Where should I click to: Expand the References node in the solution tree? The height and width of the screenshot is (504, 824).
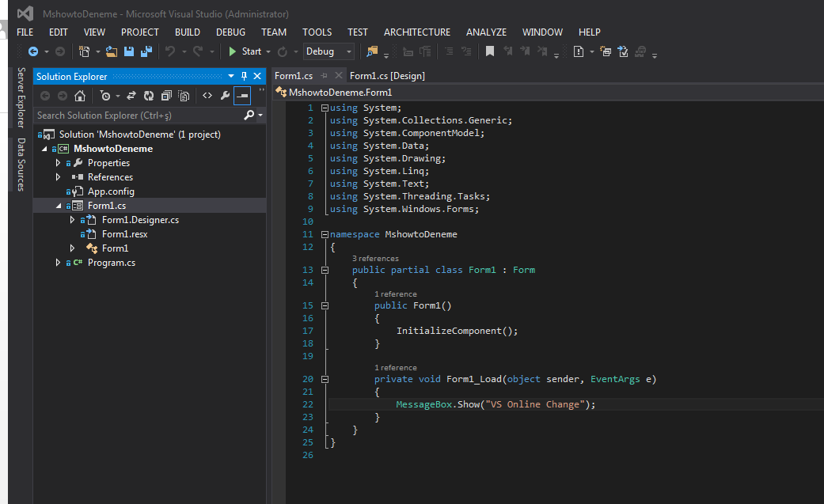tap(58, 177)
